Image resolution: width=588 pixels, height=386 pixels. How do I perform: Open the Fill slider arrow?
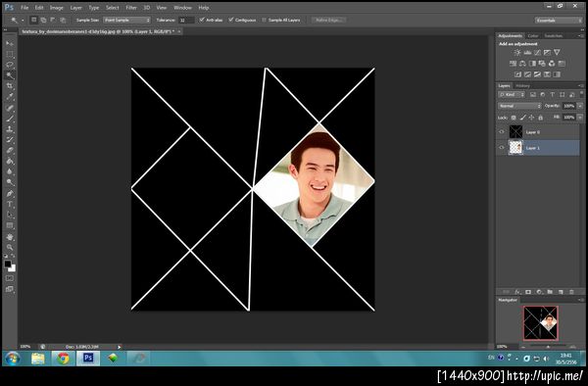tap(580, 118)
